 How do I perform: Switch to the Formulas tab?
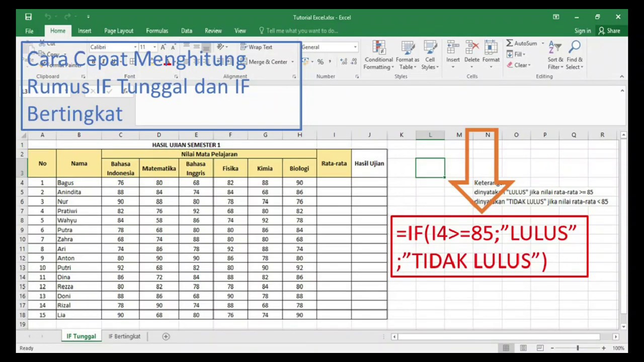point(157,31)
